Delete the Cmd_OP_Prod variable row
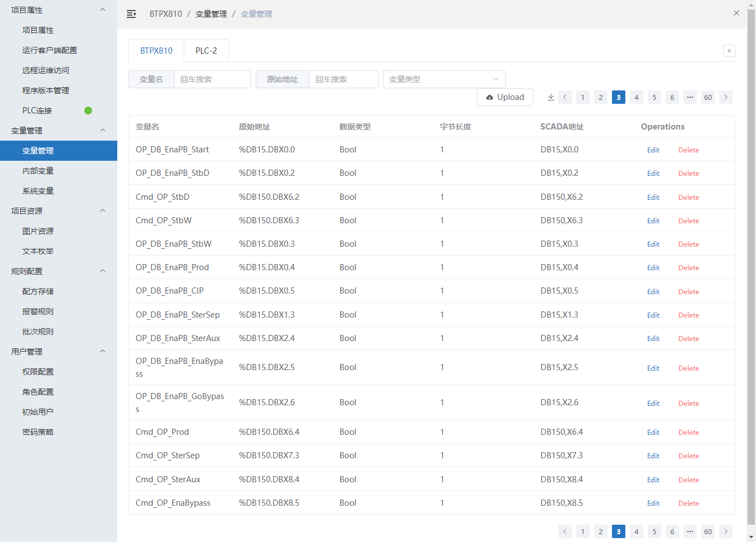Screen dimensions: 756x542 (x=688, y=433)
